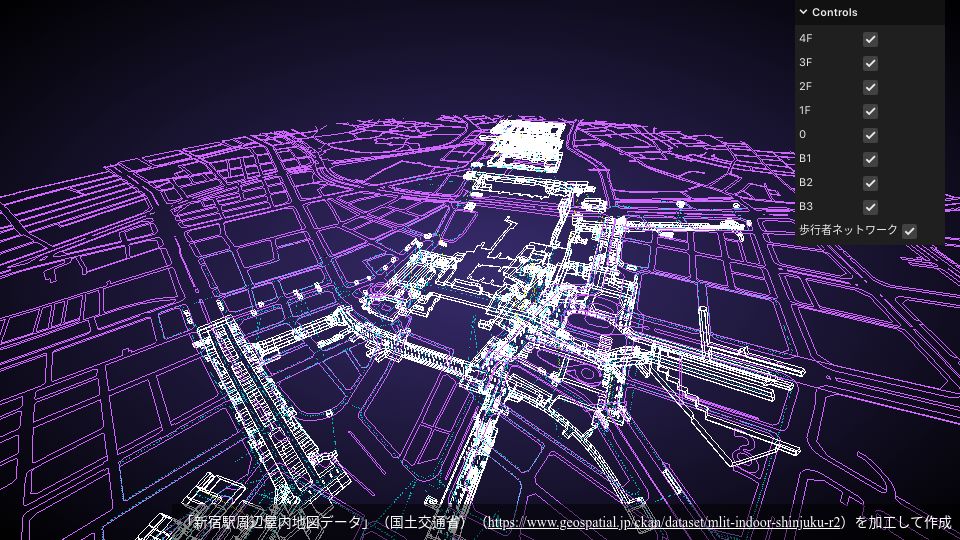Disable the B3 basement checkbox

tap(870, 207)
